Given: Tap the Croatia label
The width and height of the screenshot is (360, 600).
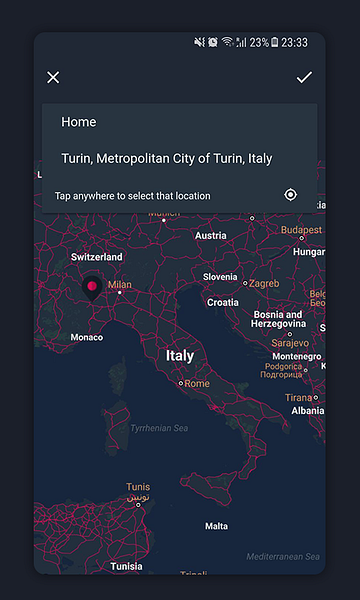Looking at the screenshot, I should tap(223, 302).
